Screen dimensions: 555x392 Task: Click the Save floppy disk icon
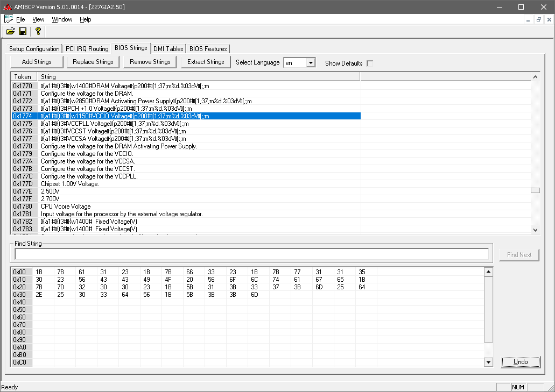coord(23,32)
